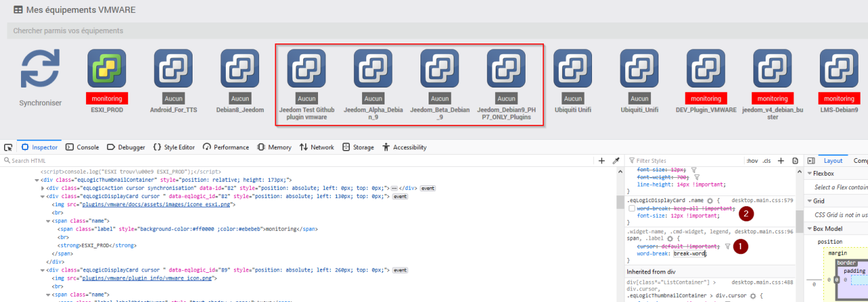Toggle the .cls classes panel
This screenshot has width=868, height=302.
tap(766, 161)
